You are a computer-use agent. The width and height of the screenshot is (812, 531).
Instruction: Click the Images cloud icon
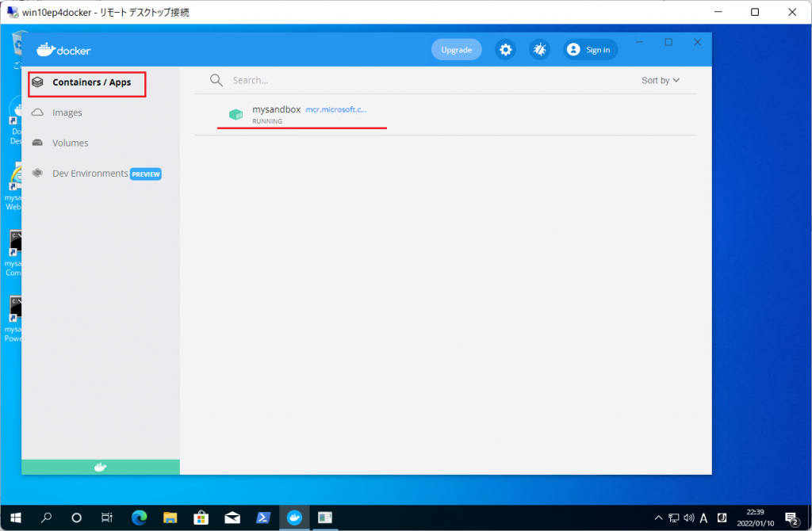(37, 113)
